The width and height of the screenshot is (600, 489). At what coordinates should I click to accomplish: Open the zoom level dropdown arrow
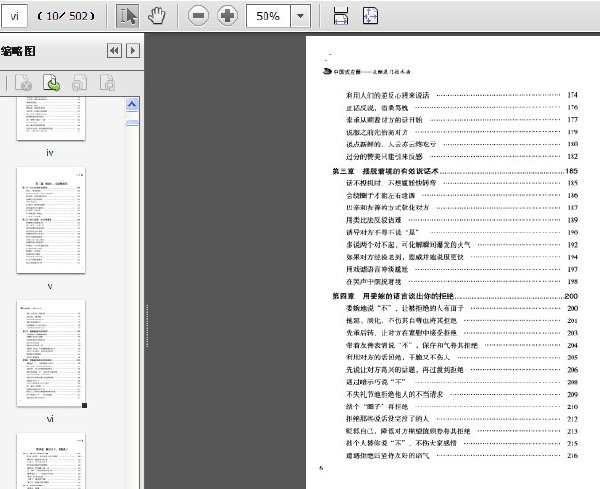pyautogui.click(x=300, y=16)
